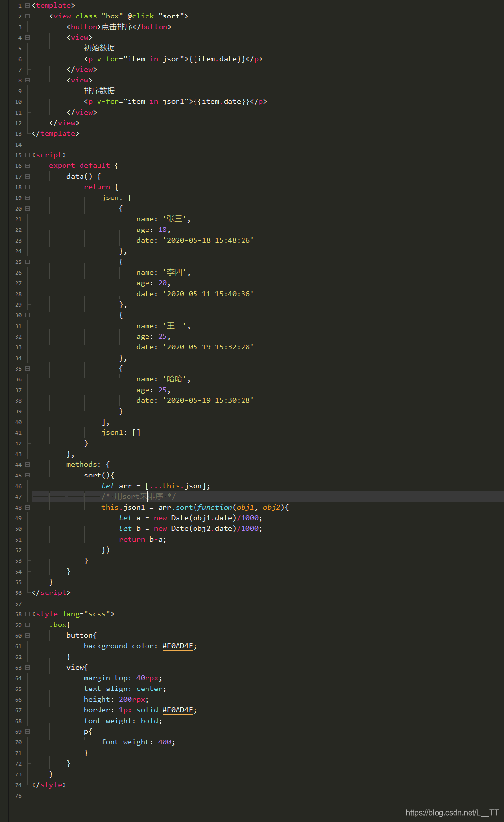Collapse the second inner view fold at line 8
Screen dimensions: 504x822
coord(27,80)
